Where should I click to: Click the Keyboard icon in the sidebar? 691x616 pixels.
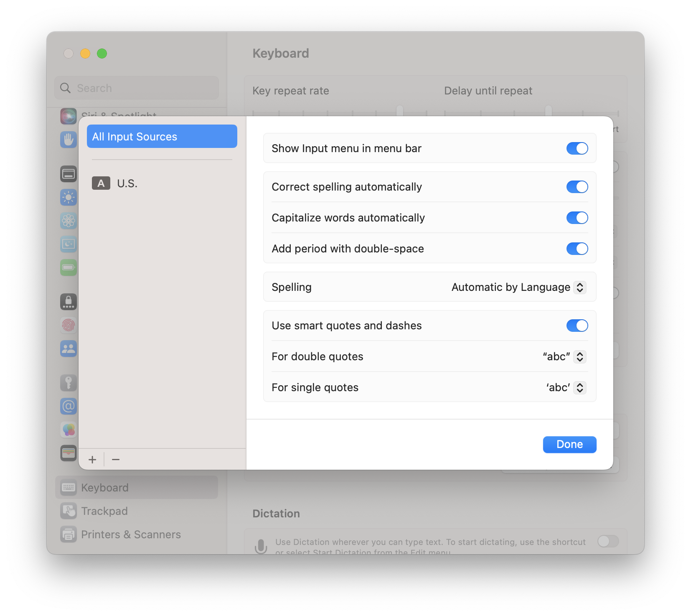pos(69,488)
